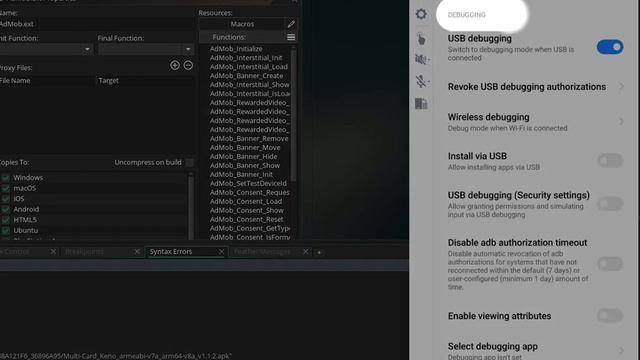Select AdMob_Interstitial_Show function
The width and height of the screenshot is (640, 360).
249,84
